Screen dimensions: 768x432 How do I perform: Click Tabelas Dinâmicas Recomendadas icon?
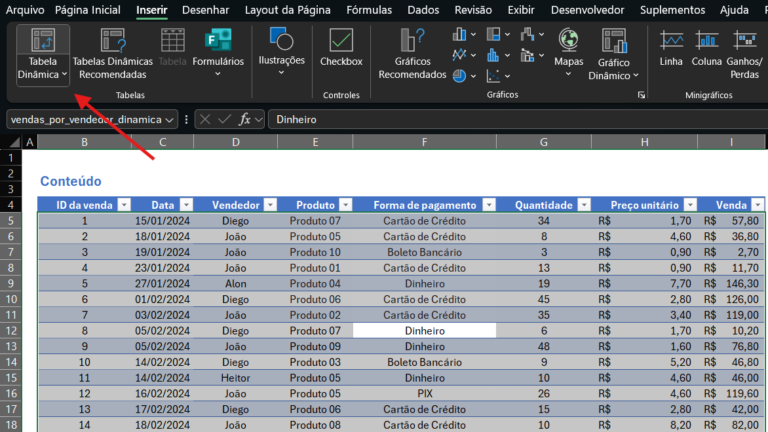click(113, 54)
